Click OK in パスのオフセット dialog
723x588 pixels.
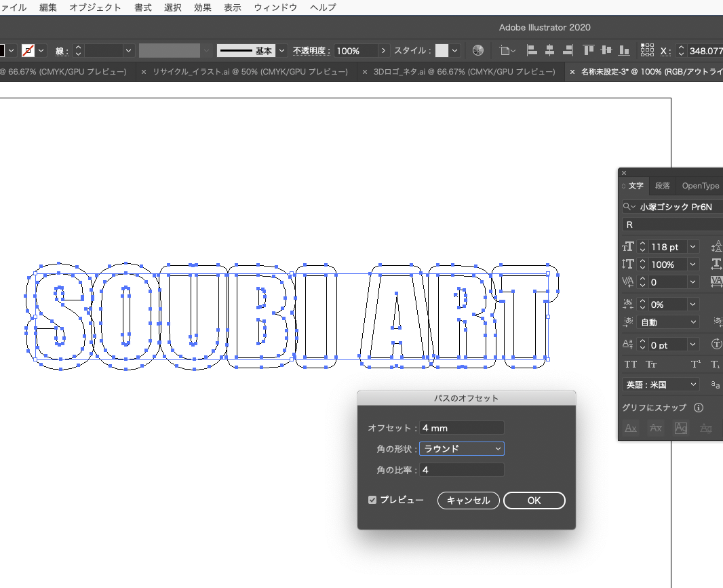pyautogui.click(x=534, y=501)
